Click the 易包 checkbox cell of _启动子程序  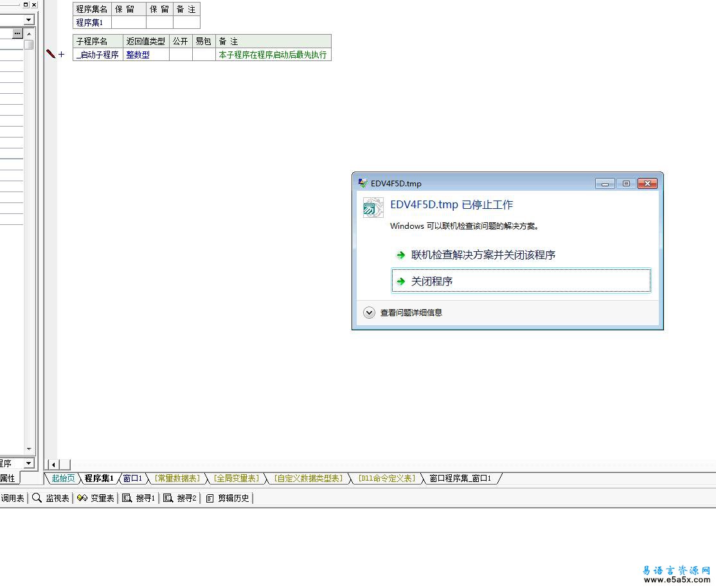pyautogui.click(x=204, y=55)
